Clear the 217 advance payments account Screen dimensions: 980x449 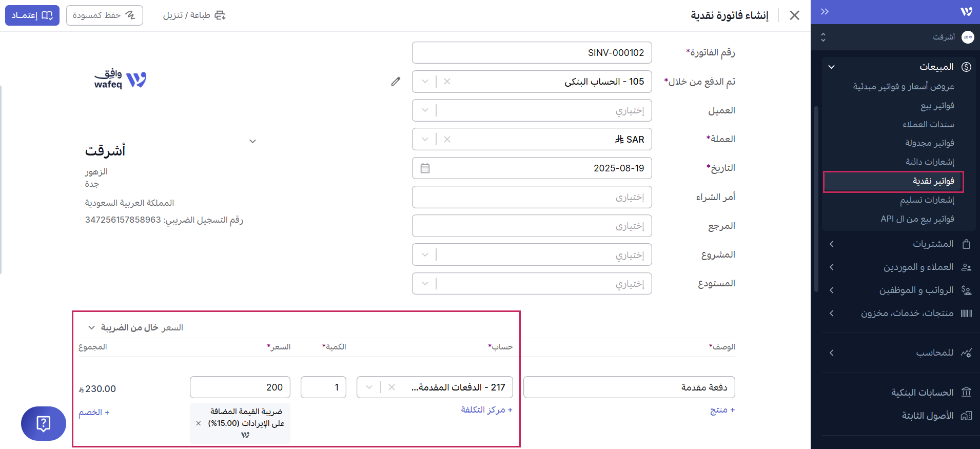click(x=391, y=387)
